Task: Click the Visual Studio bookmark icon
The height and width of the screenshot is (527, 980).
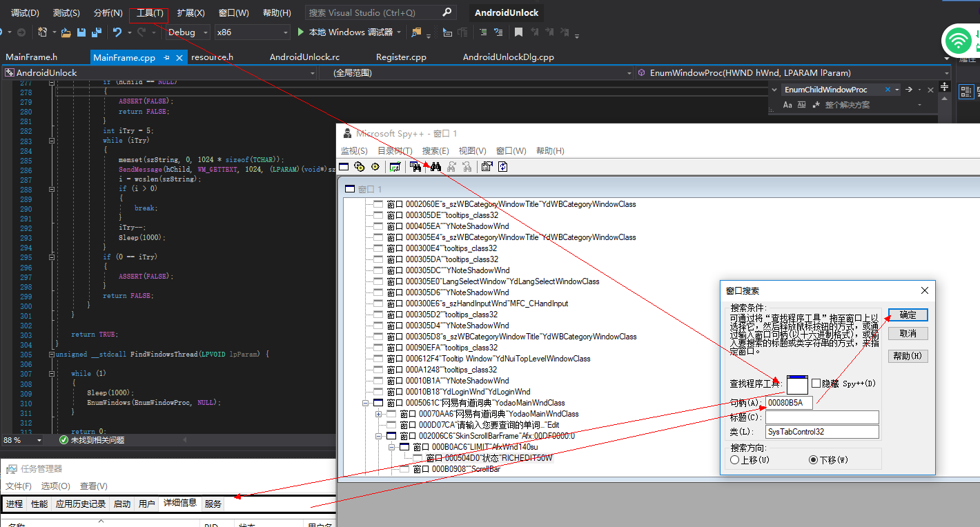Action: coord(518,32)
